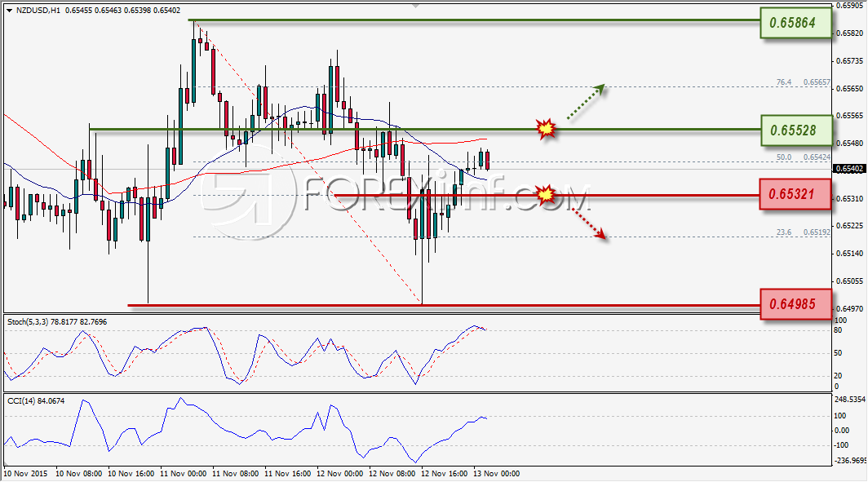Click the 0.65735 price scale value

point(850,61)
